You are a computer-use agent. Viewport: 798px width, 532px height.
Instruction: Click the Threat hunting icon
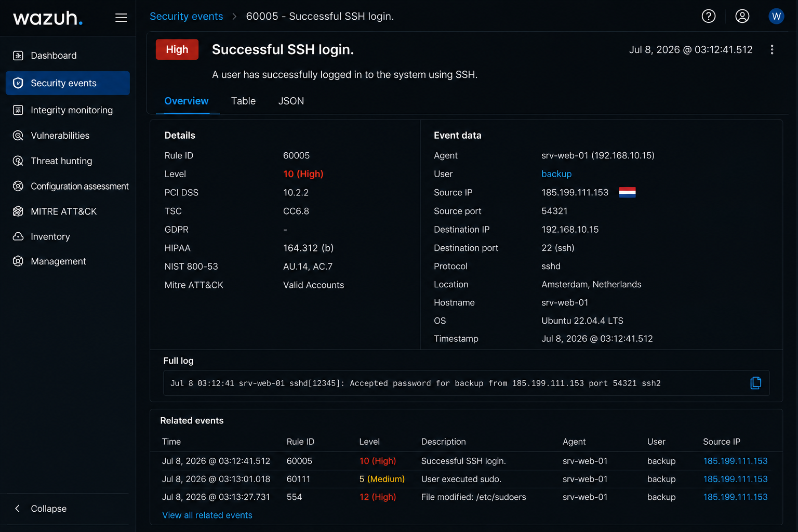pos(18,161)
